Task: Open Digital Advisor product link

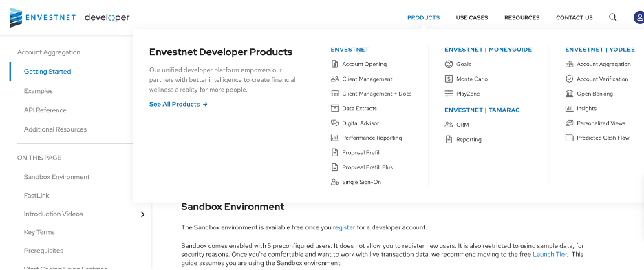Action: pyautogui.click(x=361, y=123)
